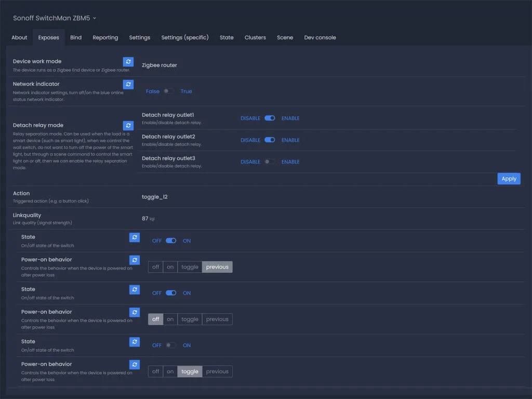Toggle the third switch State on
Viewport: 532px width, 399px height.
[x=171, y=345]
